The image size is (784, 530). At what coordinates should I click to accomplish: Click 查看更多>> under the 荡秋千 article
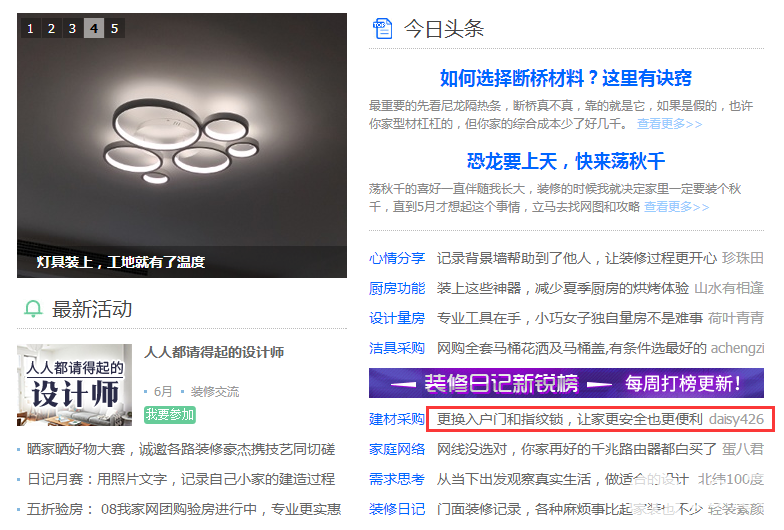pos(676,206)
